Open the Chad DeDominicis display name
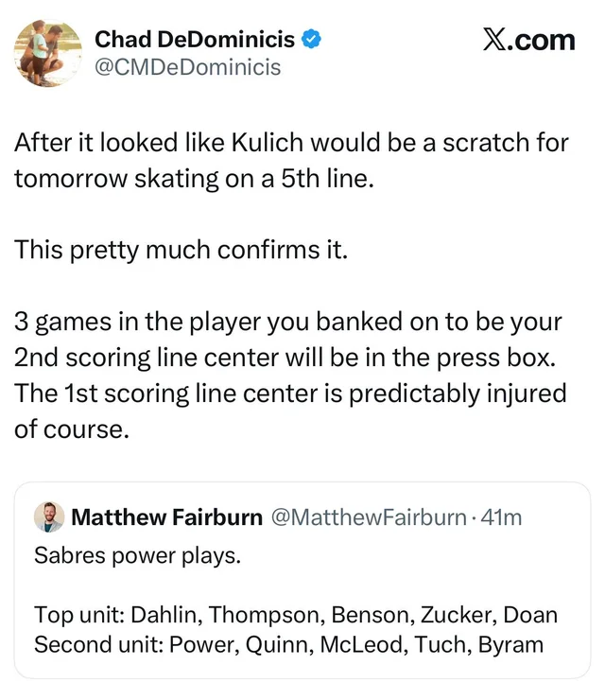The height and width of the screenshot is (700, 605). (x=195, y=40)
